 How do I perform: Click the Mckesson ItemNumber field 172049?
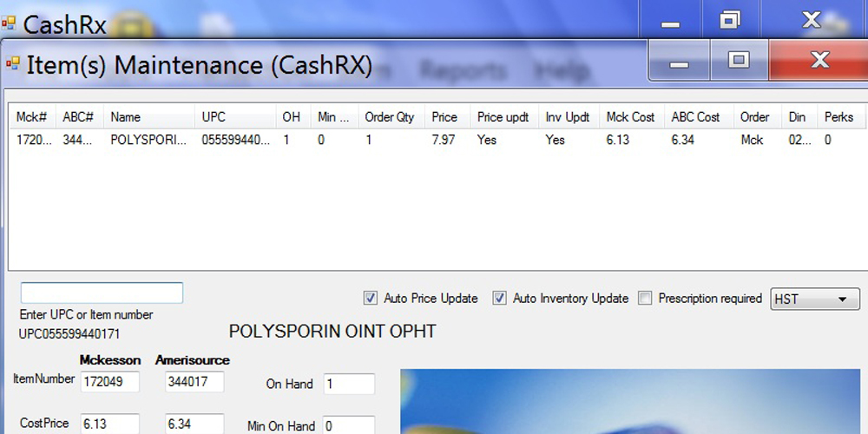tap(110, 382)
